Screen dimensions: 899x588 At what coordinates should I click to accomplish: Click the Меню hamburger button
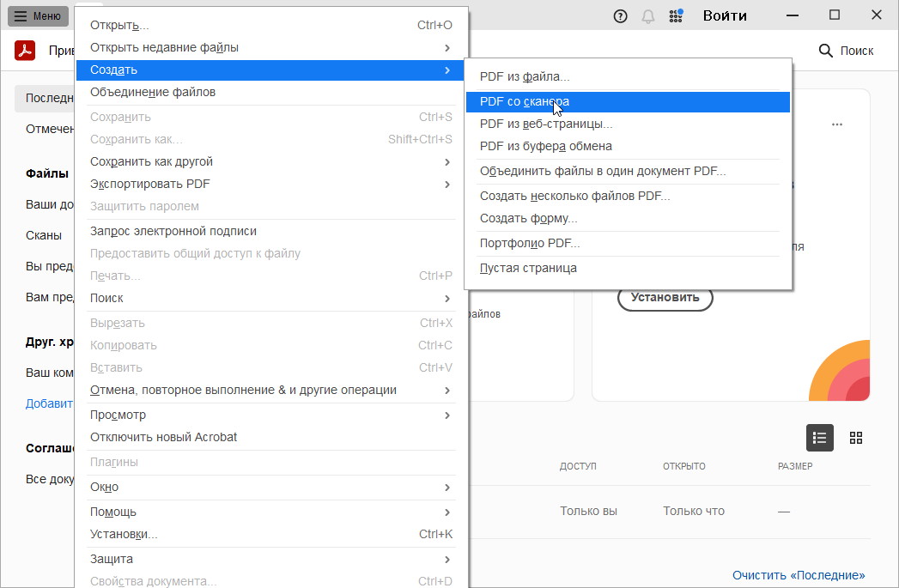(x=38, y=16)
